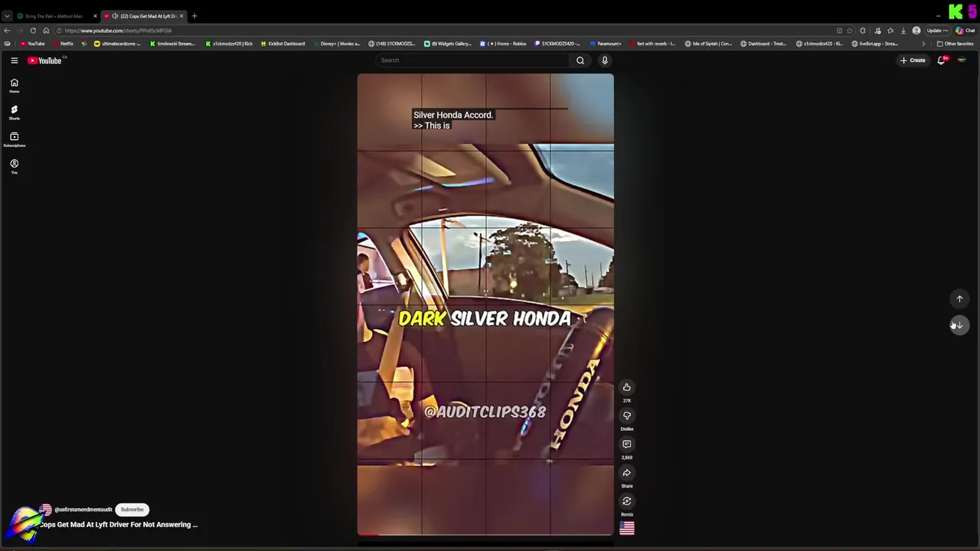Close the Bring The Pain tab
This screenshot has width=980, height=551.
[x=95, y=16]
